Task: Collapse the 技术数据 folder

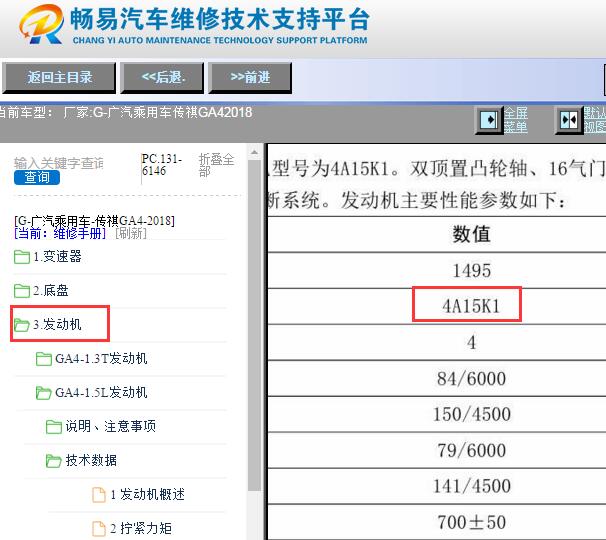Action: point(91,460)
